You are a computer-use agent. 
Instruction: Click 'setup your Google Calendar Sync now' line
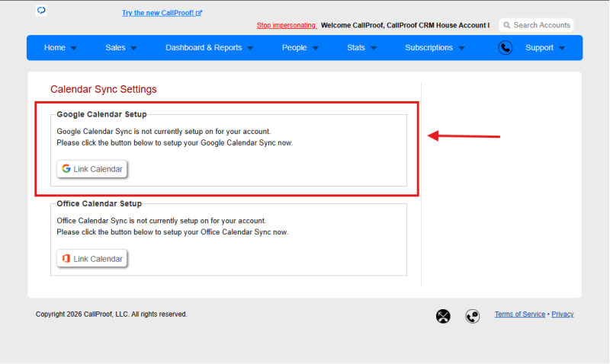pyautogui.click(x=175, y=142)
